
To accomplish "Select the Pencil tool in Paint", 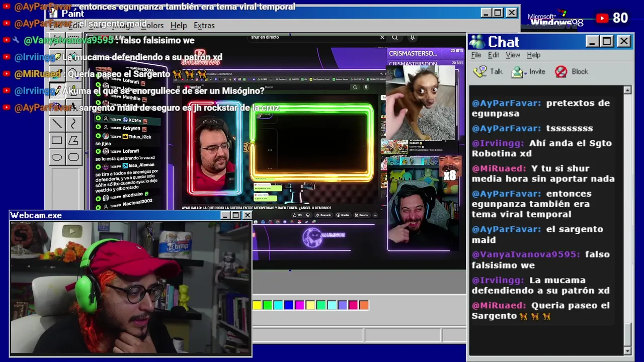I will point(57,90).
